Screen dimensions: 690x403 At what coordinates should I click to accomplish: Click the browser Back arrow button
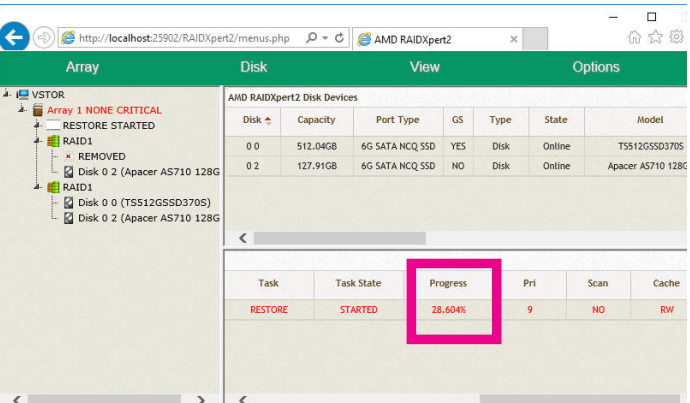click(13, 38)
